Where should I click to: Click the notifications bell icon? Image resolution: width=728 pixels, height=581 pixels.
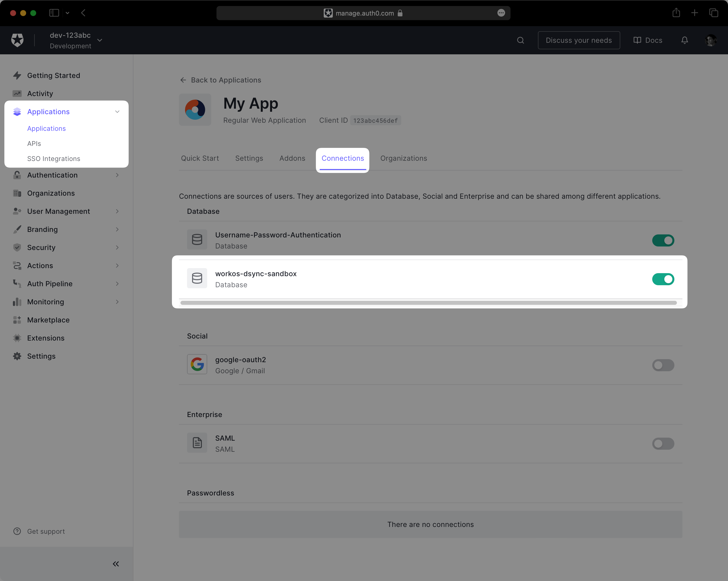684,40
